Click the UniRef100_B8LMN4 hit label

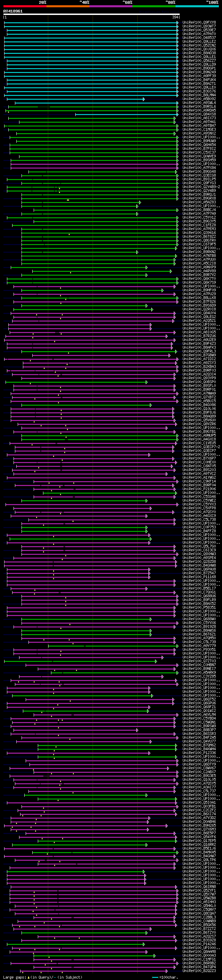199,95
